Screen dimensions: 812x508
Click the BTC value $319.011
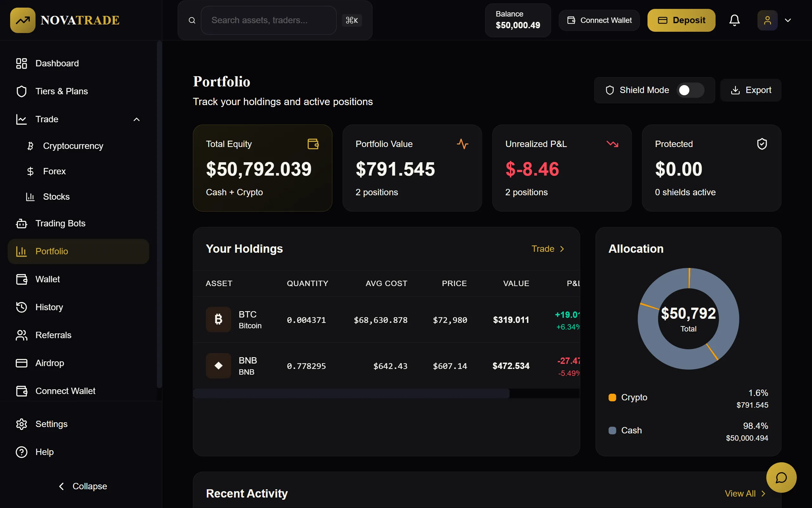click(511, 319)
